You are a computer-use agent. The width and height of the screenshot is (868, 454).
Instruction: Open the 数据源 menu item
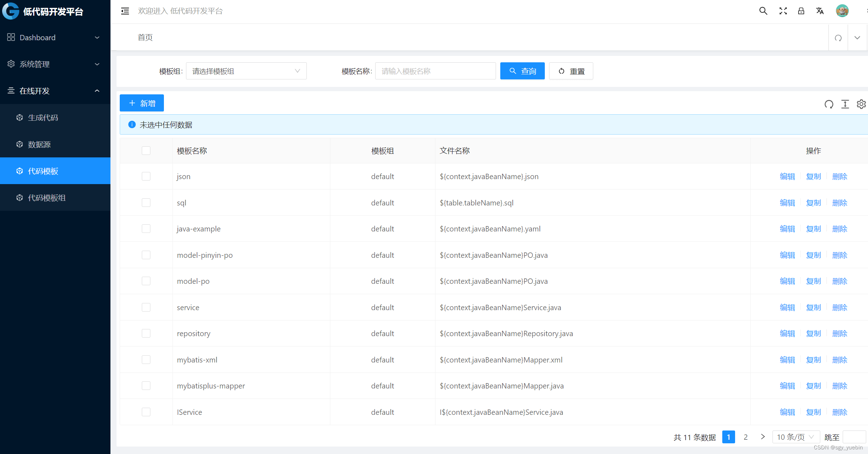click(55, 144)
